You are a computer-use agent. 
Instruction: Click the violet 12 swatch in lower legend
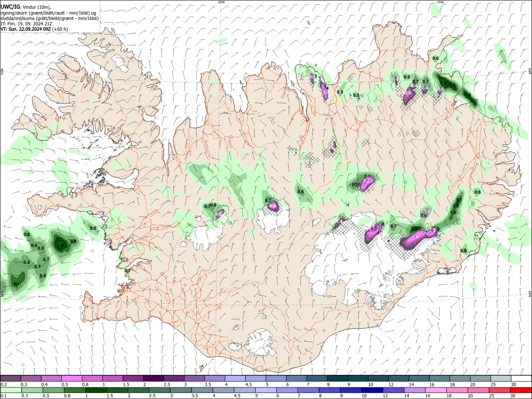[393, 390]
